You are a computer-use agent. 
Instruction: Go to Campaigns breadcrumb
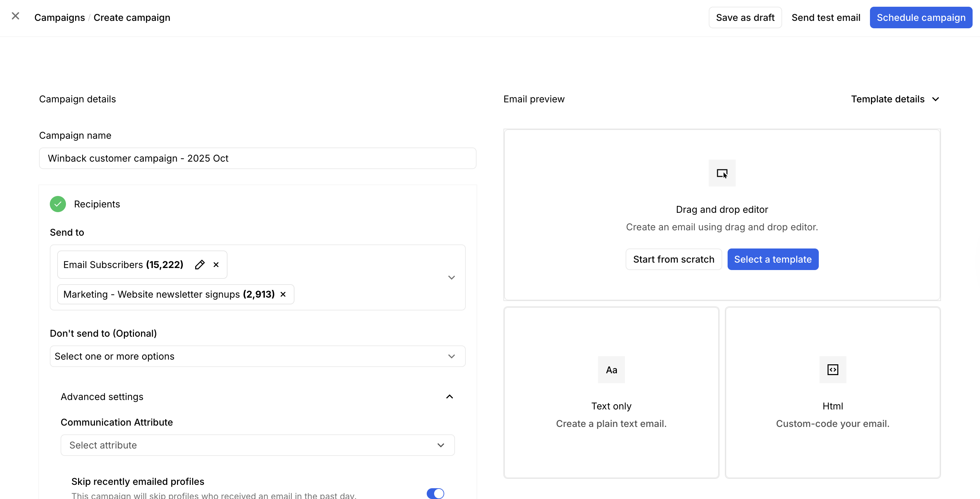[59, 18]
